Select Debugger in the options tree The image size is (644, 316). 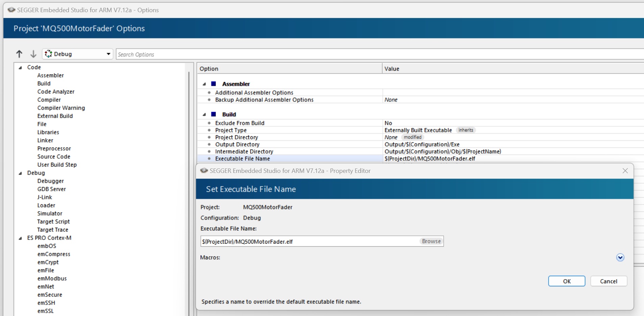(51, 181)
